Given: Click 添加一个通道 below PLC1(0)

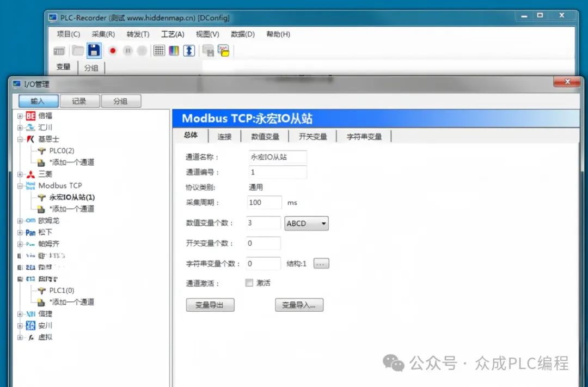Looking at the screenshot, I should pyautogui.click(x=71, y=302).
